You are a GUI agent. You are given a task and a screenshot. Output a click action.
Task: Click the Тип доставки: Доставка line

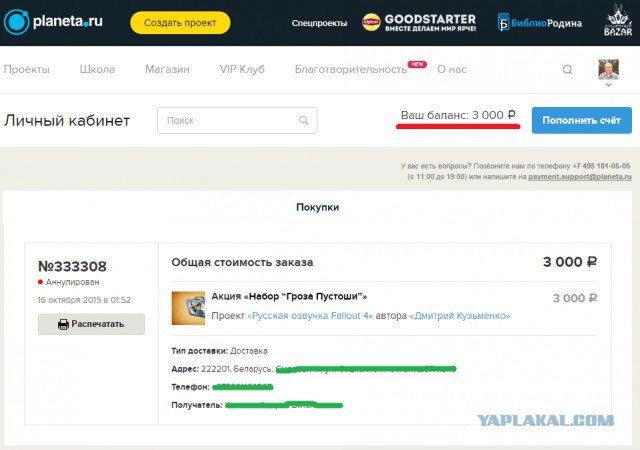[x=220, y=351]
